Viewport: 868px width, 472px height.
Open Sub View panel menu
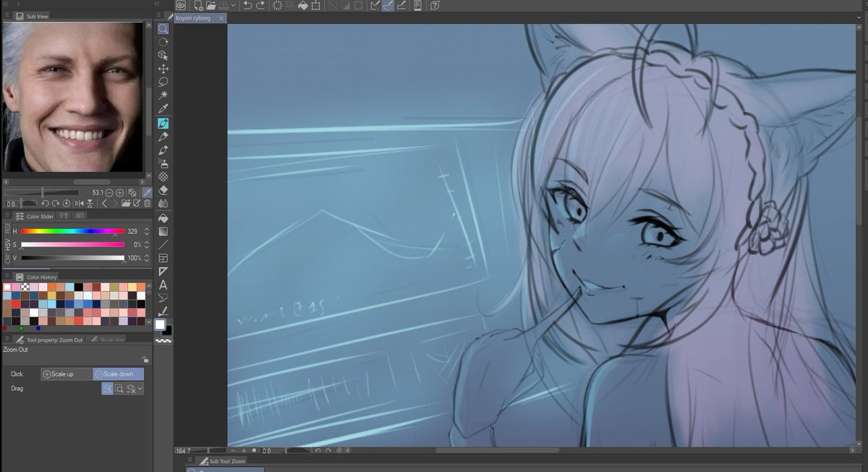click(x=7, y=16)
